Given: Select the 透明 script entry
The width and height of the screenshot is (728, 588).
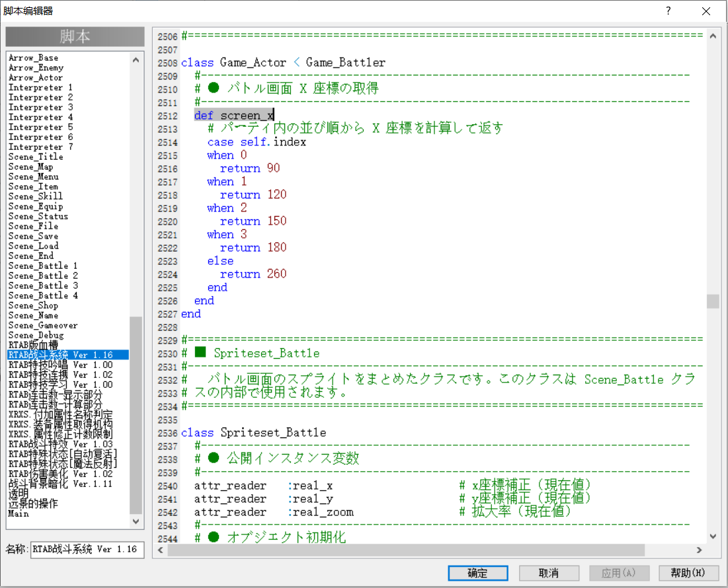Looking at the screenshot, I should point(68,494).
